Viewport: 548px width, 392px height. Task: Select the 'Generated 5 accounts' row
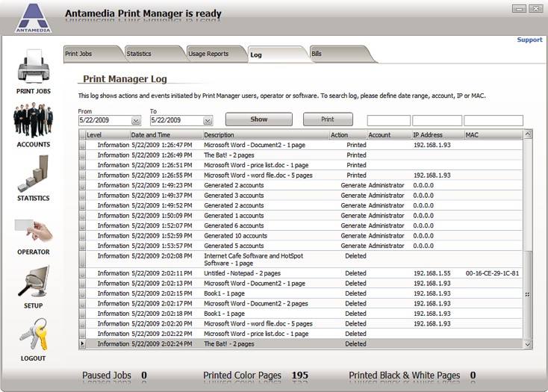[x=301, y=246]
